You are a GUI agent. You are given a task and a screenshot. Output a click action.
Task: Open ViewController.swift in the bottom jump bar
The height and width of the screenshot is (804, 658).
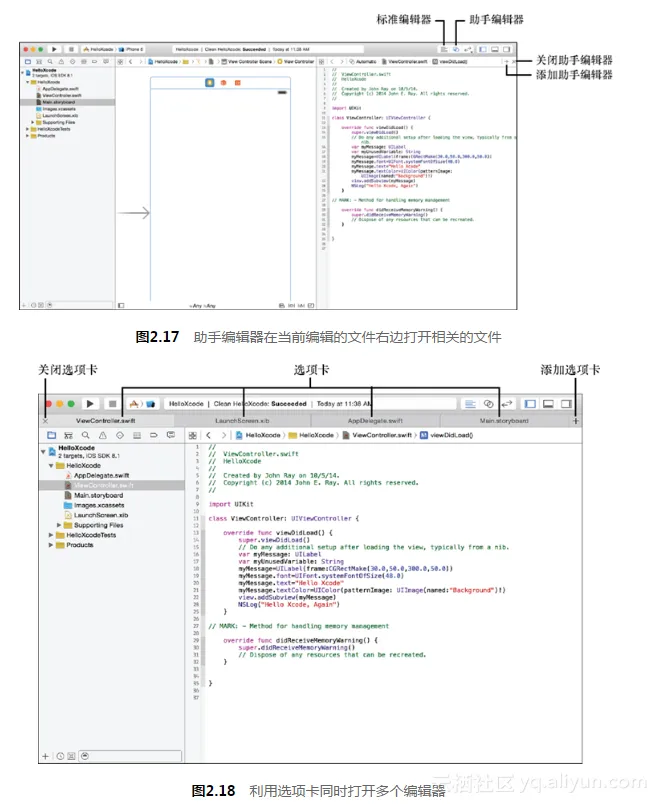point(377,435)
